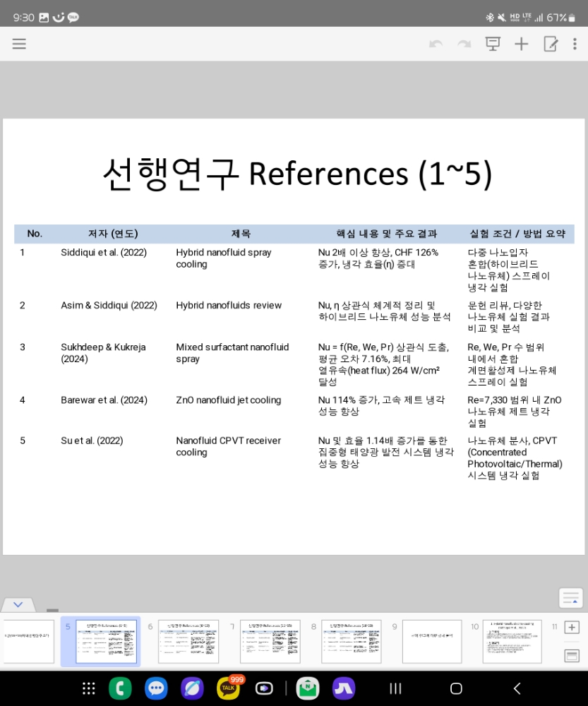Switch to edit mode pencil icon

pyautogui.click(x=551, y=44)
